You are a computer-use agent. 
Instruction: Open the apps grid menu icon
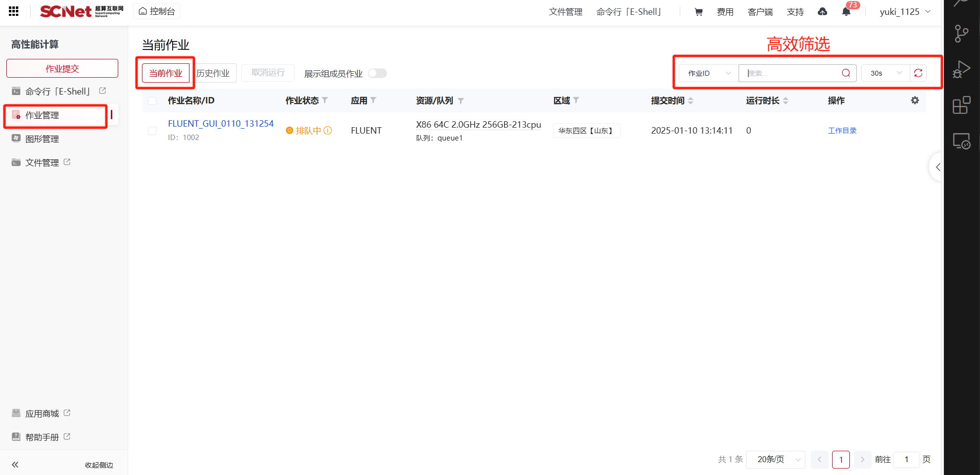click(x=14, y=11)
